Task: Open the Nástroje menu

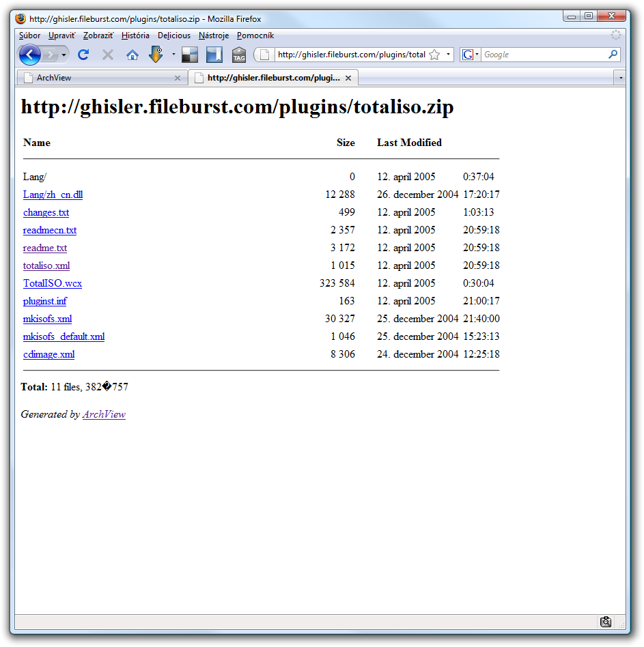Action: [214, 35]
